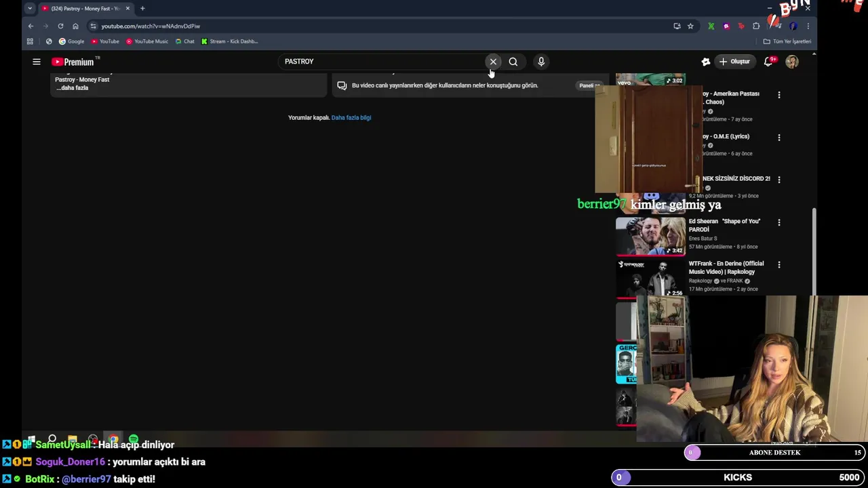The height and width of the screenshot is (488, 868).
Task: Open WTFrank - En Derine video title
Action: tap(726, 268)
